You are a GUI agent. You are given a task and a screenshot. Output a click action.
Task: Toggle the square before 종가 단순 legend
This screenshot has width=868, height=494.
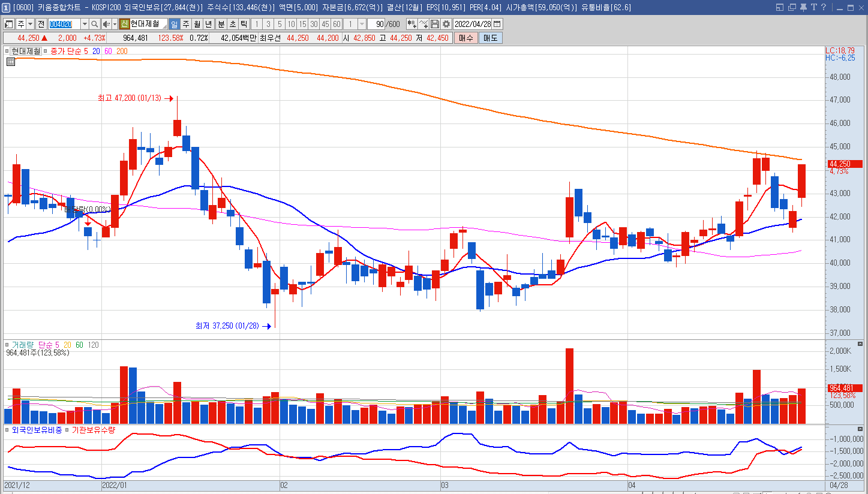pyautogui.click(x=46, y=51)
